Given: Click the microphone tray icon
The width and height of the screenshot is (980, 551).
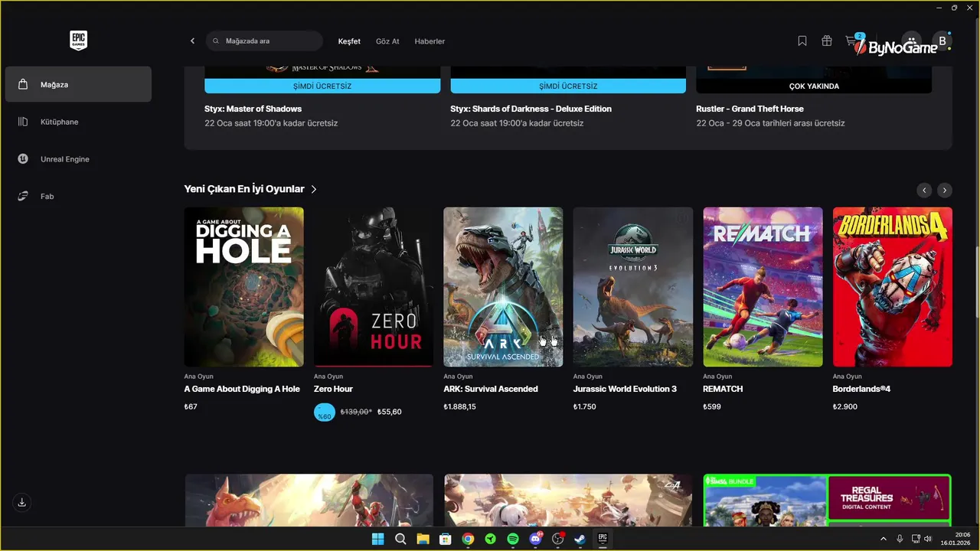Looking at the screenshot, I should [900, 539].
